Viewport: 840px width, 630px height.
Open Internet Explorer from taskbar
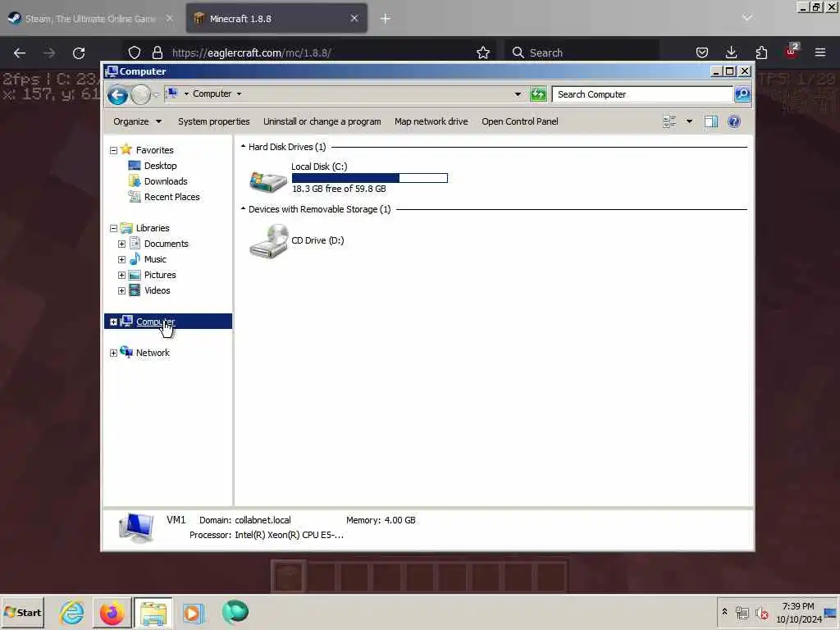(x=72, y=612)
